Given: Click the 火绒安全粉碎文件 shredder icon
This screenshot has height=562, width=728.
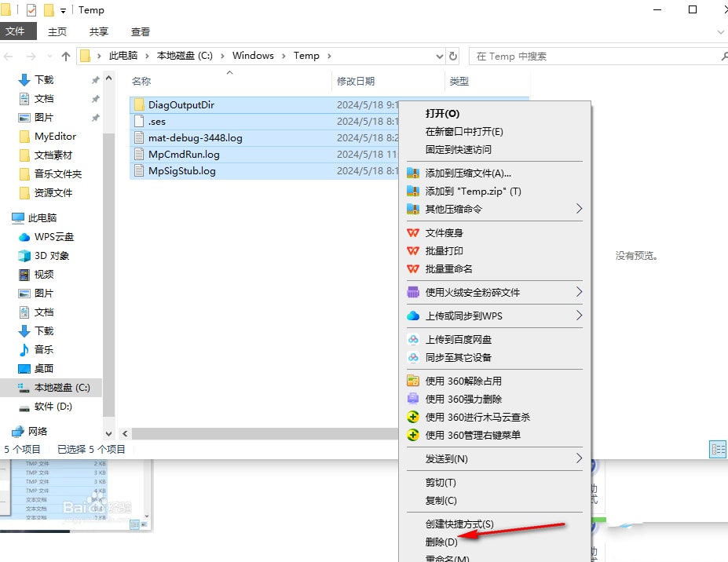Looking at the screenshot, I should coord(413,292).
